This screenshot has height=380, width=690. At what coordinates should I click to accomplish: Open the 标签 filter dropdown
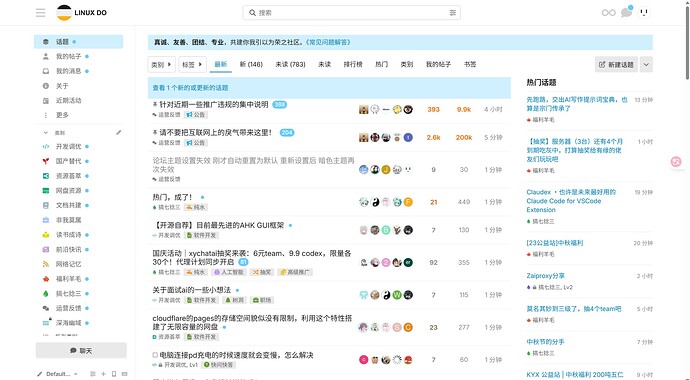192,64
